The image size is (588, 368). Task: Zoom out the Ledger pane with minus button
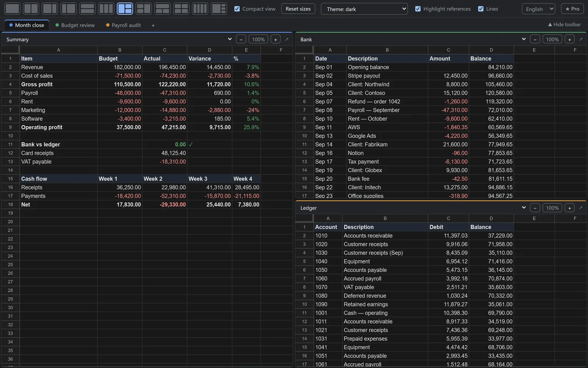[535, 208]
